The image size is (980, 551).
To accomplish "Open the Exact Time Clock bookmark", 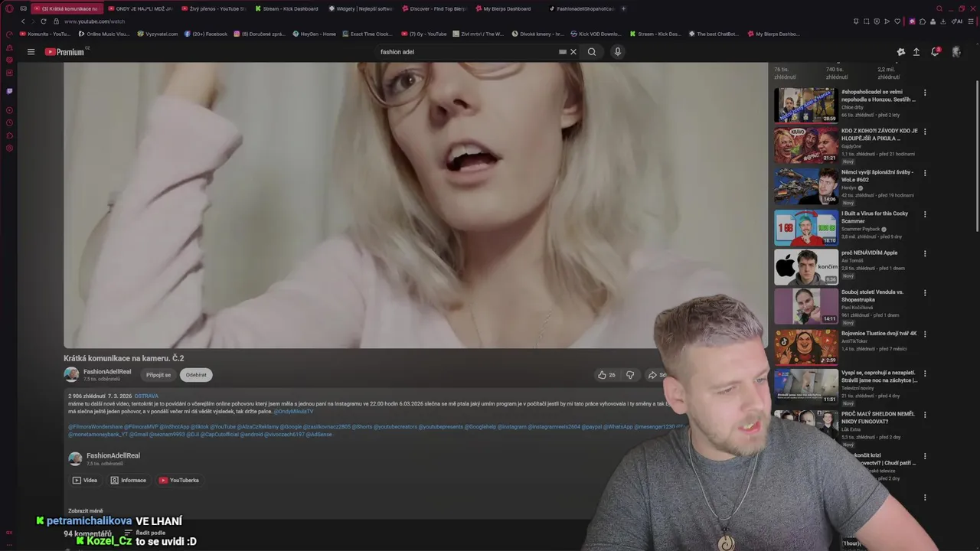I will tap(367, 34).
